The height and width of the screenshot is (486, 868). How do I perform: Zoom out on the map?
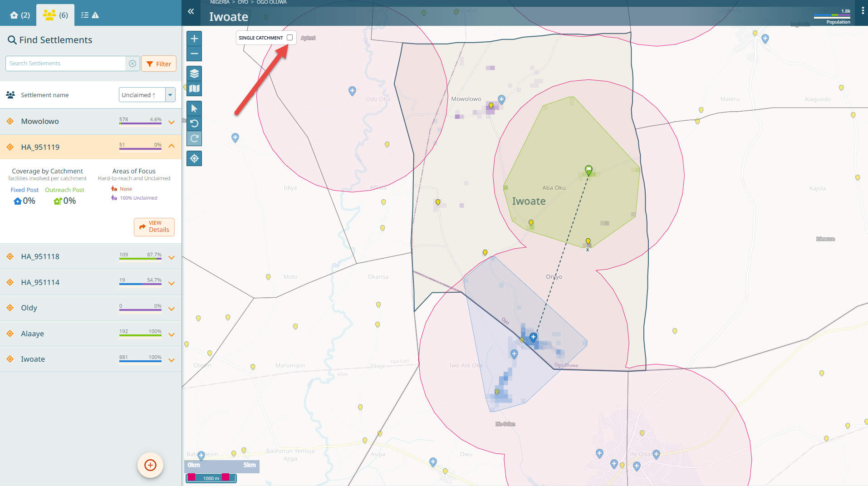pyautogui.click(x=194, y=54)
